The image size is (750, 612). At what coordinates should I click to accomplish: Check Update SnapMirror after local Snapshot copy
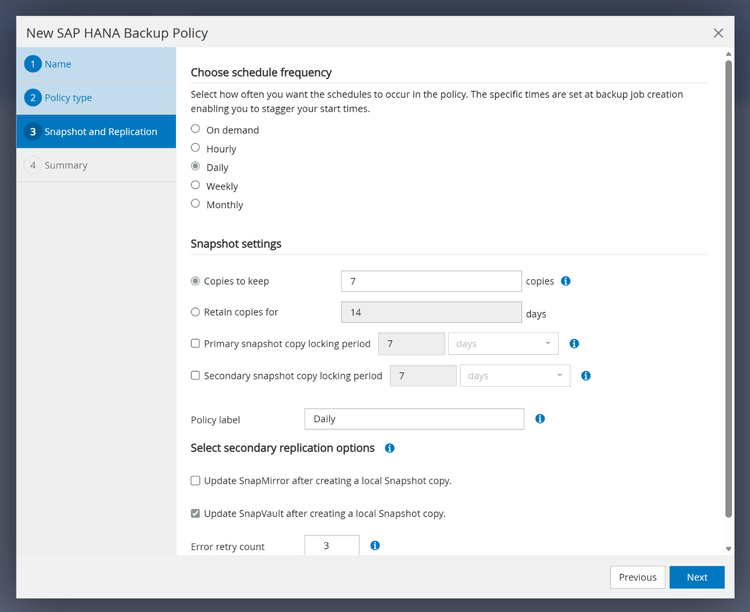coord(195,480)
